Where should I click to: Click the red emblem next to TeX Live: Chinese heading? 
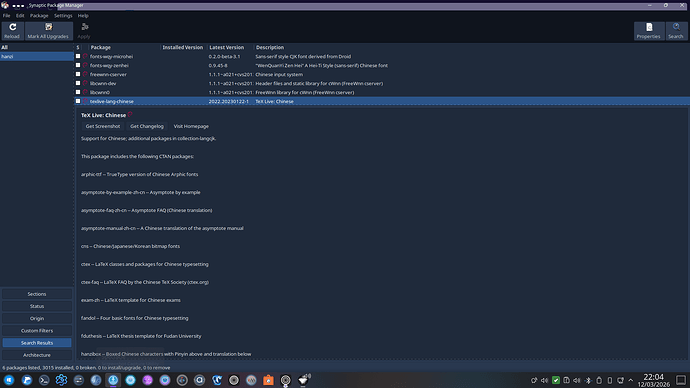130,114
